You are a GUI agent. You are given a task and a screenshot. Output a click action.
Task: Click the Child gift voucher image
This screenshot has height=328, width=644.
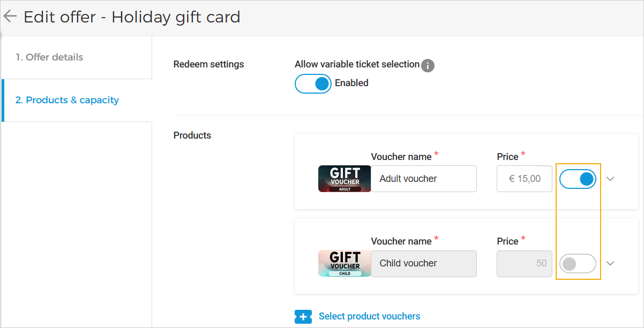(345, 263)
